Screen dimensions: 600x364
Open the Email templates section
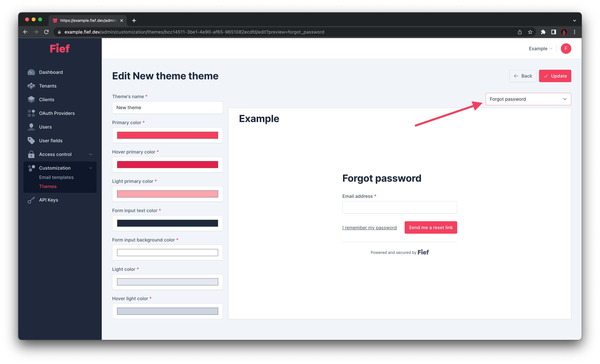pyautogui.click(x=56, y=177)
